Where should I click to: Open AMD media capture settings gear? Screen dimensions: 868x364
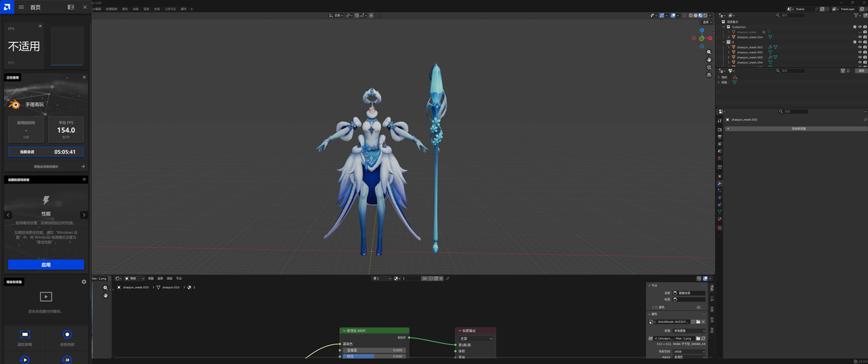[84, 282]
